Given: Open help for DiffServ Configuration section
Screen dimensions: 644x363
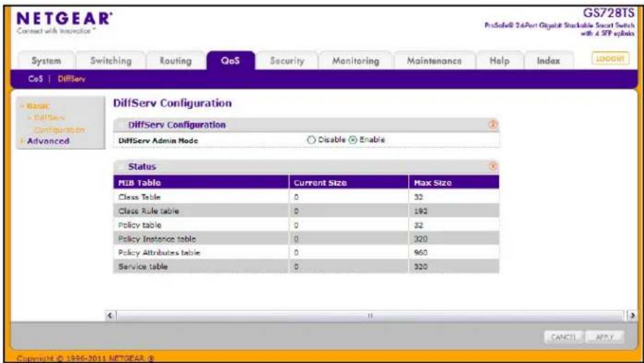Looking at the screenshot, I should [493, 124].
